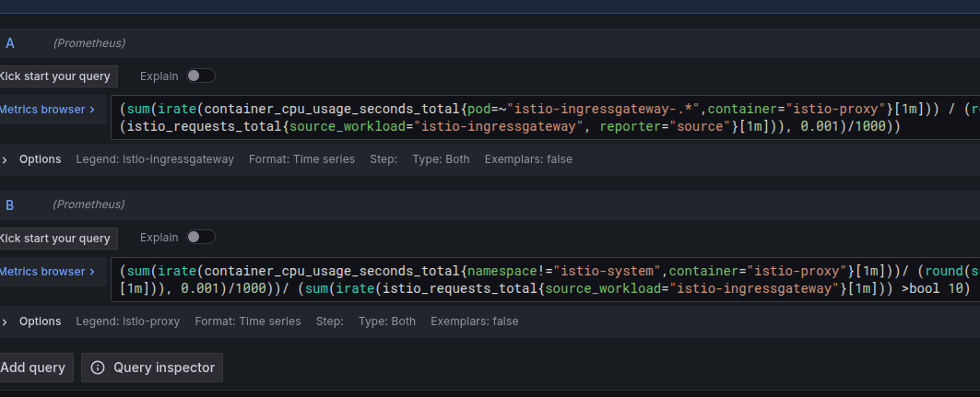Click 'Format: Time series' in query B

tap(248, 321)
